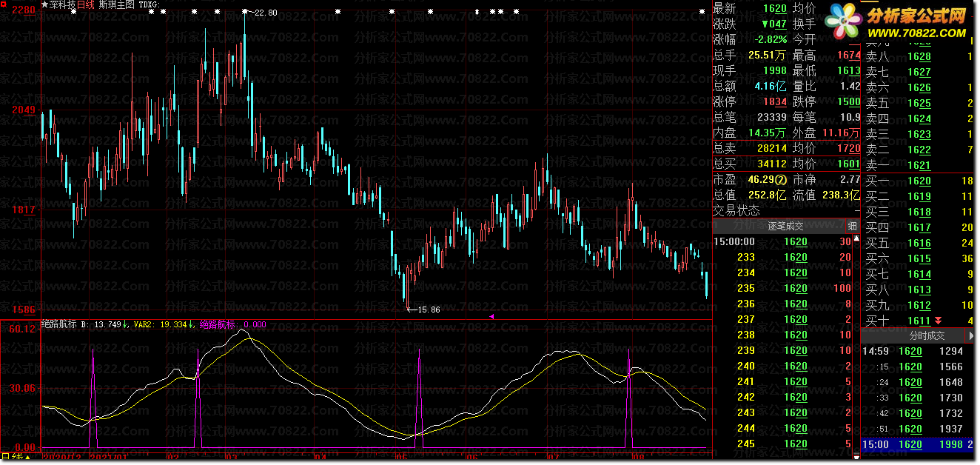Open the 日线 period selector at bottom-left
Image resolution: width=980 pixels, height=465 pixels.
pos(15,457)
